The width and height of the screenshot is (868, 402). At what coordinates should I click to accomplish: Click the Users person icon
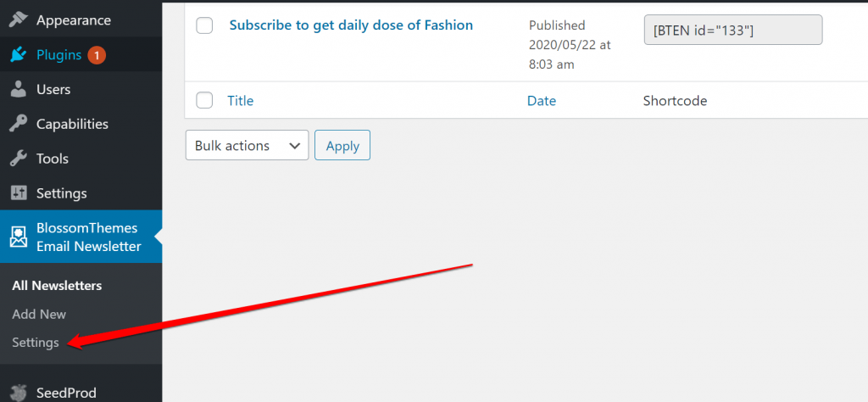(18, 89)
